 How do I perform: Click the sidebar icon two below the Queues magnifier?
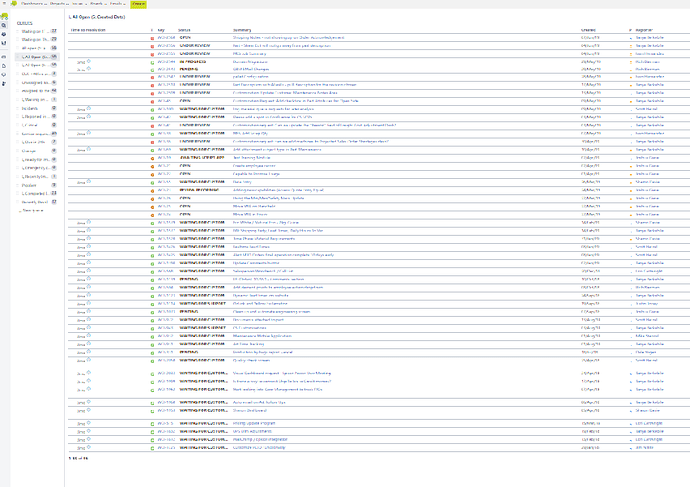pyautogui.click(x=4, y=43)
